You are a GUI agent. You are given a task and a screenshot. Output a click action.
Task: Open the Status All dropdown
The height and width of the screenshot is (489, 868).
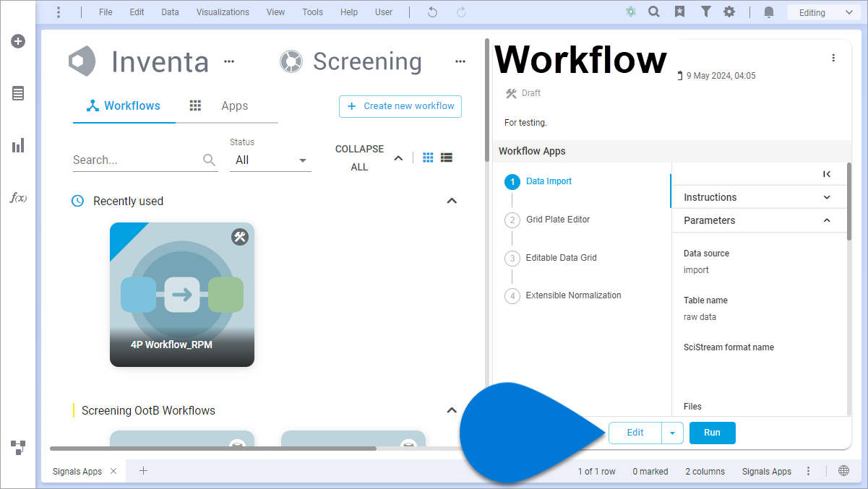tap(270, 160)
